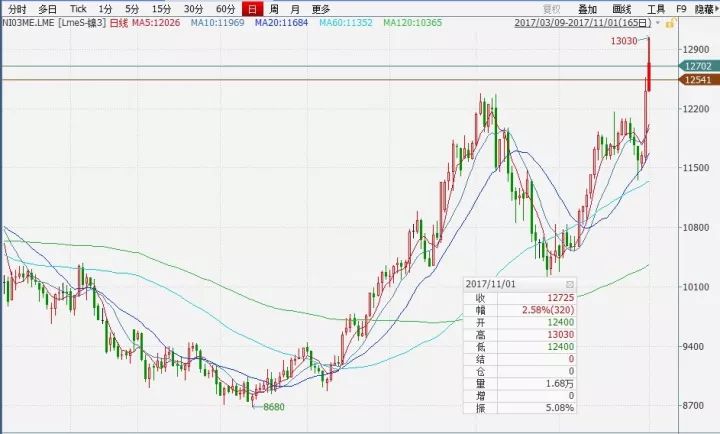Toggle the 日 daily period button
Screen dimensions: 720x434
252,8
